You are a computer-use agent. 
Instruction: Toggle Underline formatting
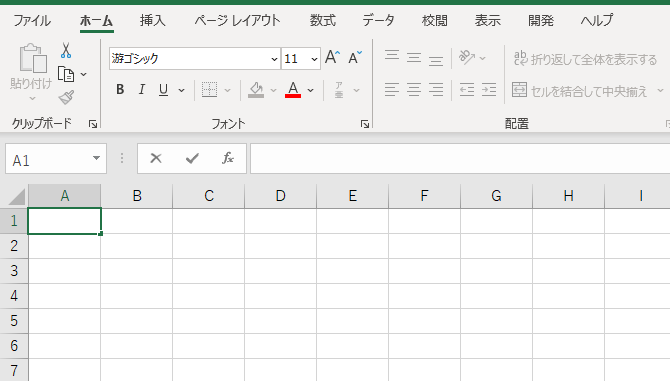click(163, 90)
